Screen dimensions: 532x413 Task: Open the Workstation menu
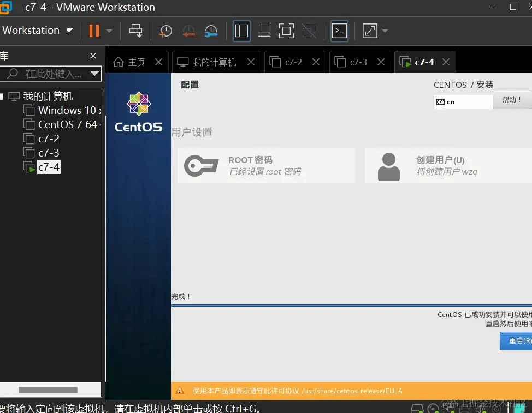pos(37,31)
